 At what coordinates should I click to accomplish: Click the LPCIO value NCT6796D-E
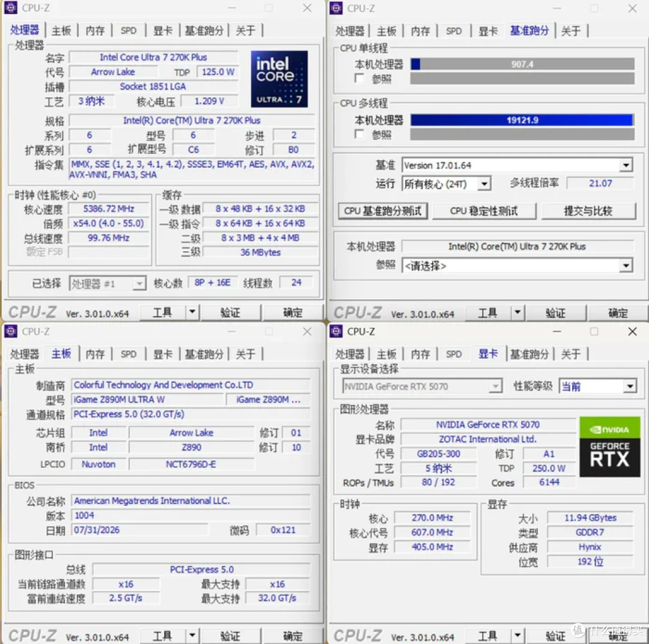coord(191,464)
